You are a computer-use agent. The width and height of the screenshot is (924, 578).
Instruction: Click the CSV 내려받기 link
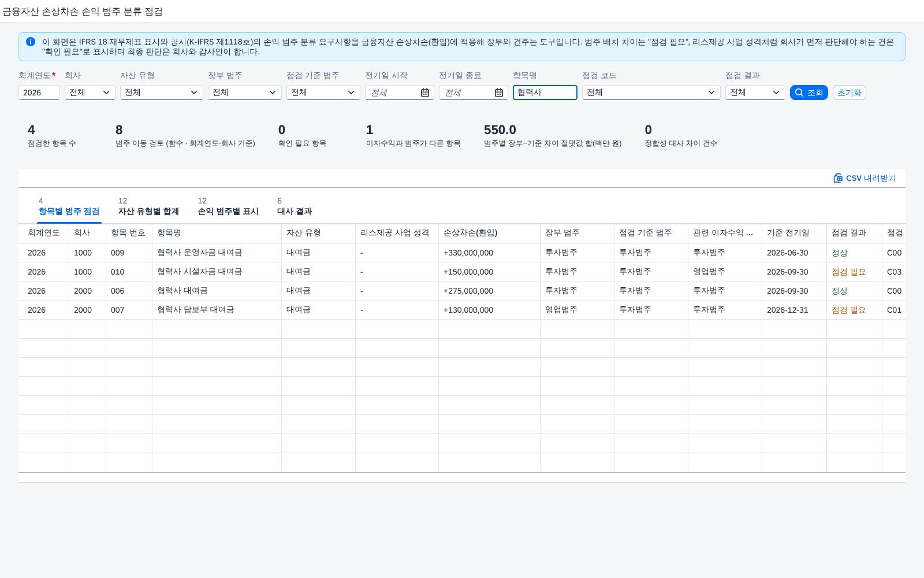click(x=865, y=178)
